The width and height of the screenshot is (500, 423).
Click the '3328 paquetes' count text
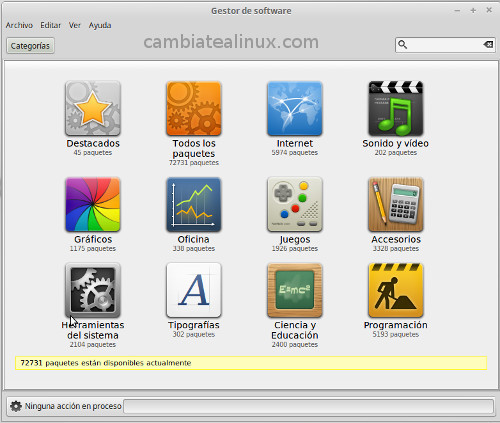pyautogui.click(x=396, y=249)
